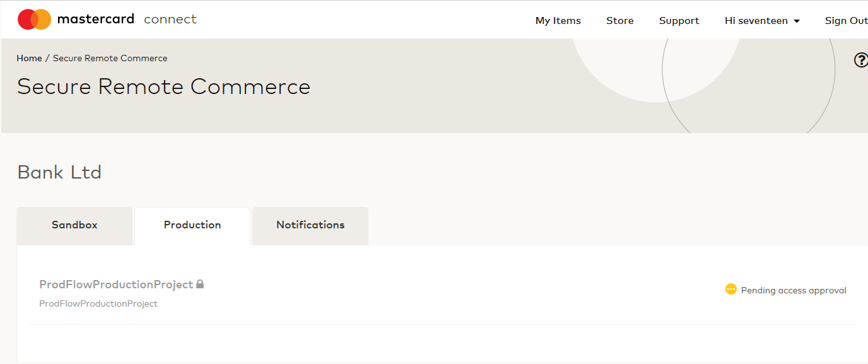This screenshot has width=868, height=364.
Task: Switch to the Sandbox tab
Action: pyautogui.click(x=74, y=225)
